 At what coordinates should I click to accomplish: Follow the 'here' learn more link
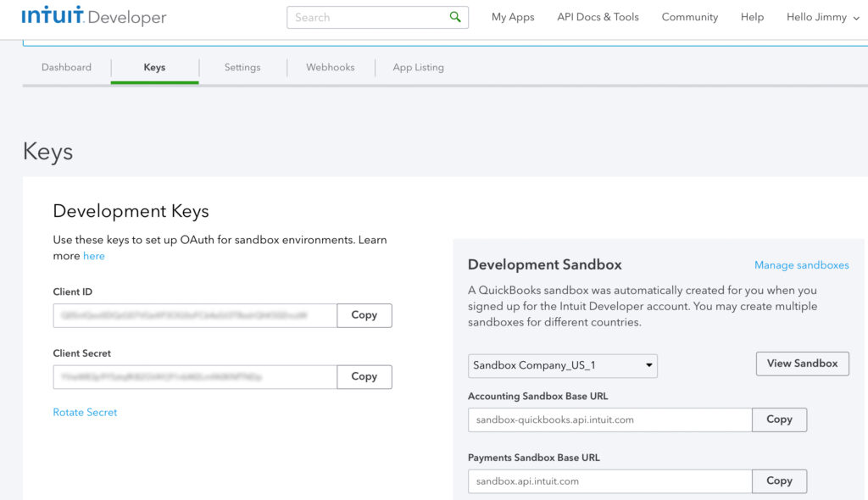pyautogui.click(x=93, y=256)
